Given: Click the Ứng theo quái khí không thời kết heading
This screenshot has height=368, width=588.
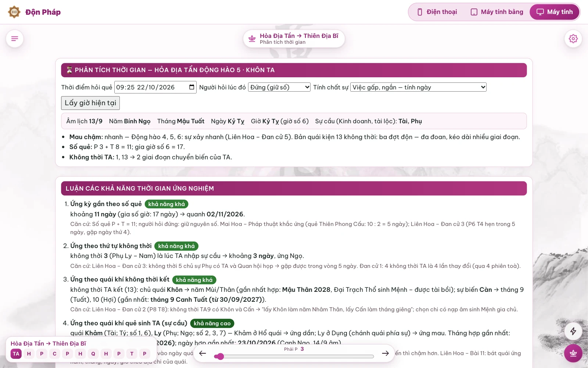Looking at the screenshot, I should [120, 280].
